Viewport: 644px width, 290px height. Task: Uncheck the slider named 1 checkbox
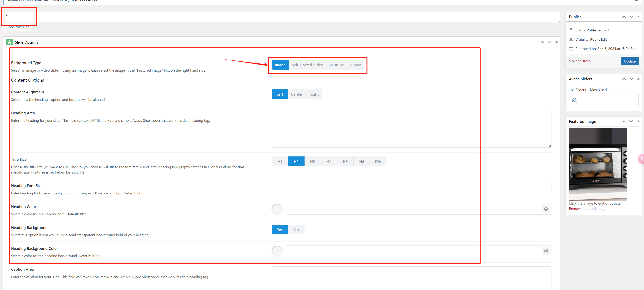(575, 101)
